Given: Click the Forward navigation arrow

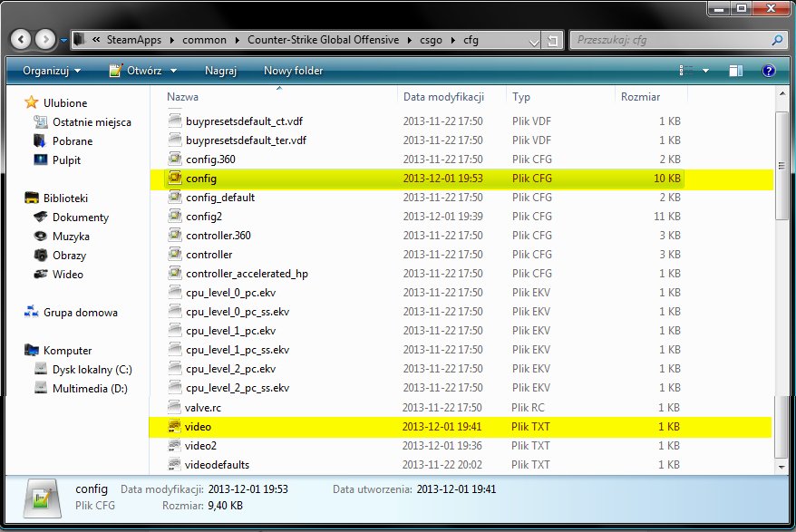Looking at the screenshot, I should [x=45, y=39].
